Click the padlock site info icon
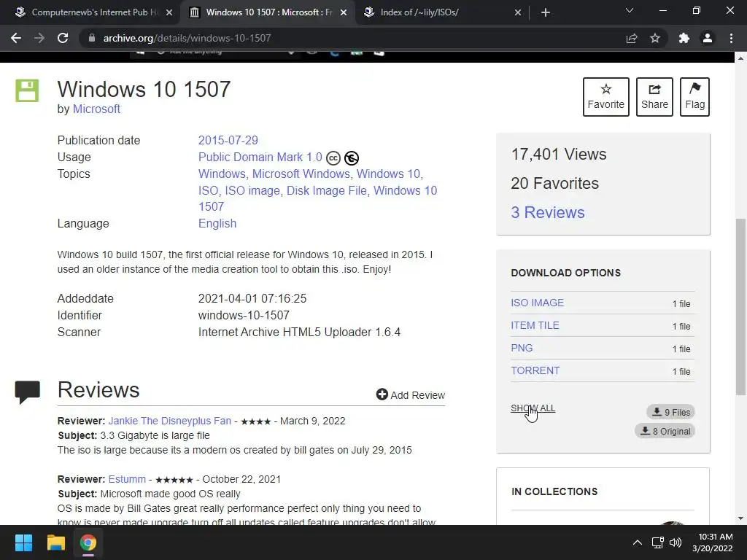 91,38
